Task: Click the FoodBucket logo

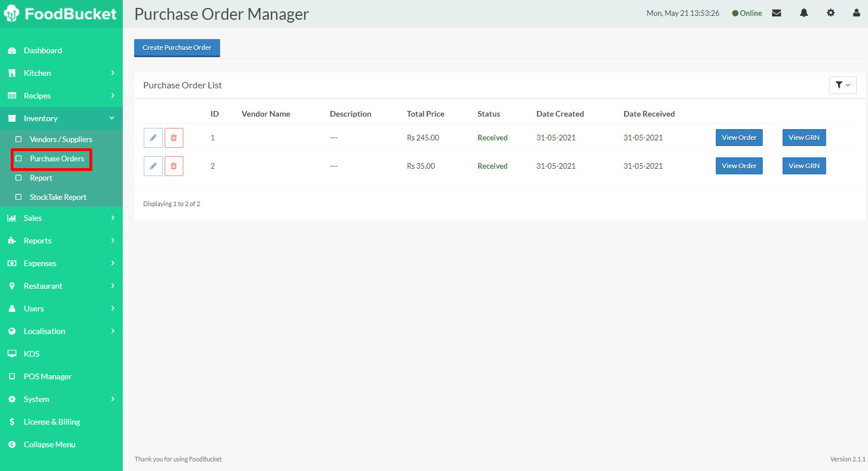Action: [61, 14]
